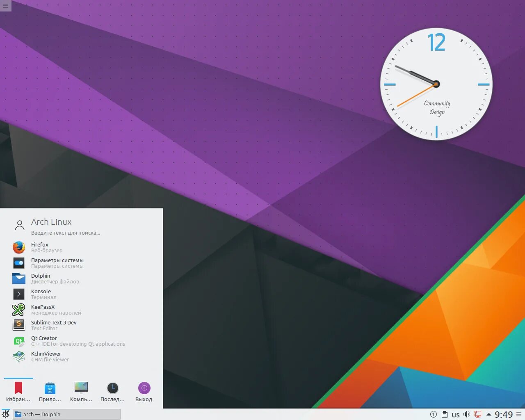
Task: Open the red network status tray icon
Action: click(x=478, y=414)
